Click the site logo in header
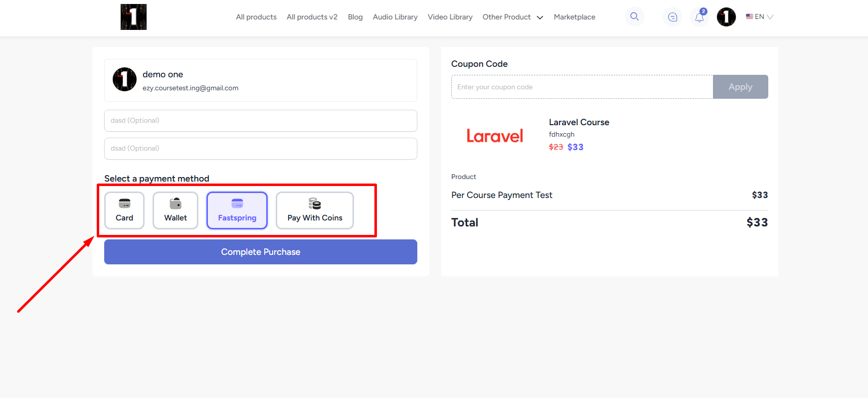 (134, 17)
